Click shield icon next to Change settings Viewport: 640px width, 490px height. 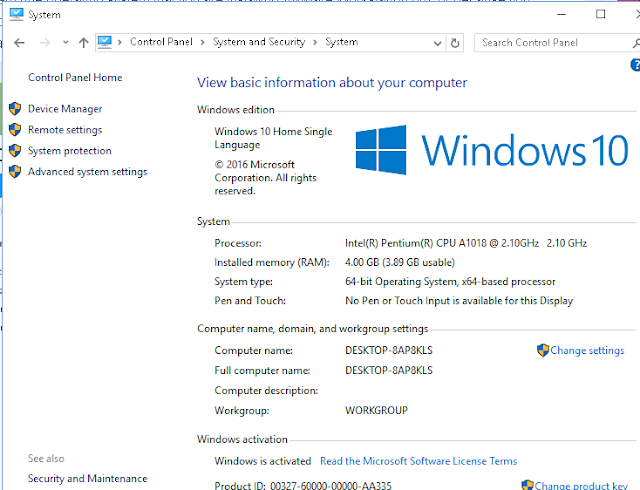[543, 350]
